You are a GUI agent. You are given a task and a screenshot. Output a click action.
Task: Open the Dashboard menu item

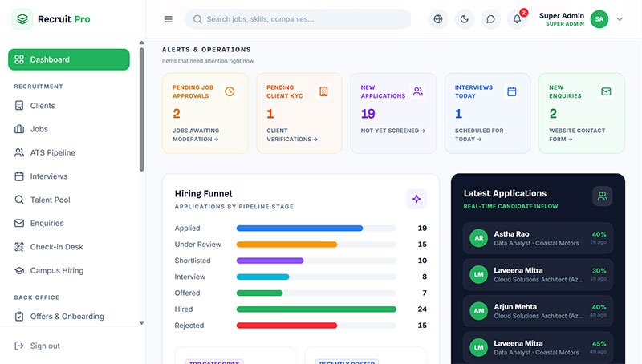(69, 59)
